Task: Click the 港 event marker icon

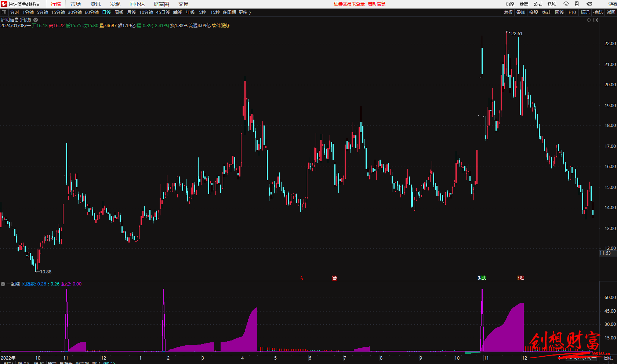Action: [334, 279]
